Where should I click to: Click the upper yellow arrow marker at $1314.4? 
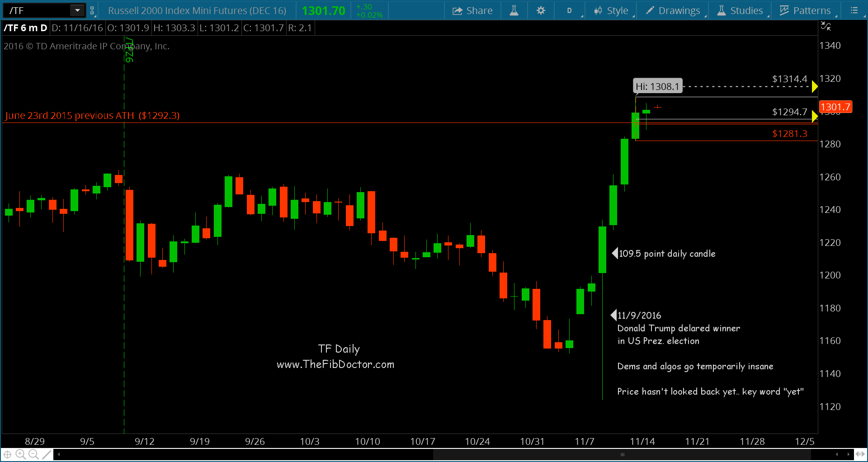tap(815, 86)
